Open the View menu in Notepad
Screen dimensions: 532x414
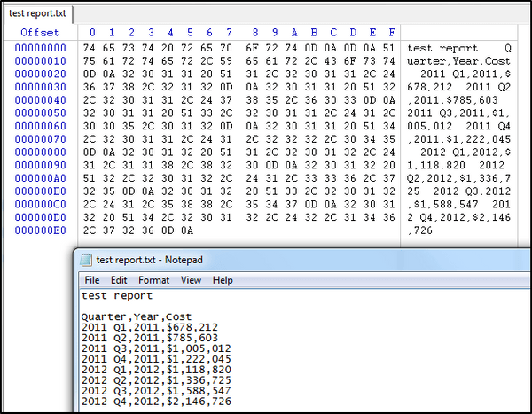pos(191,280)
